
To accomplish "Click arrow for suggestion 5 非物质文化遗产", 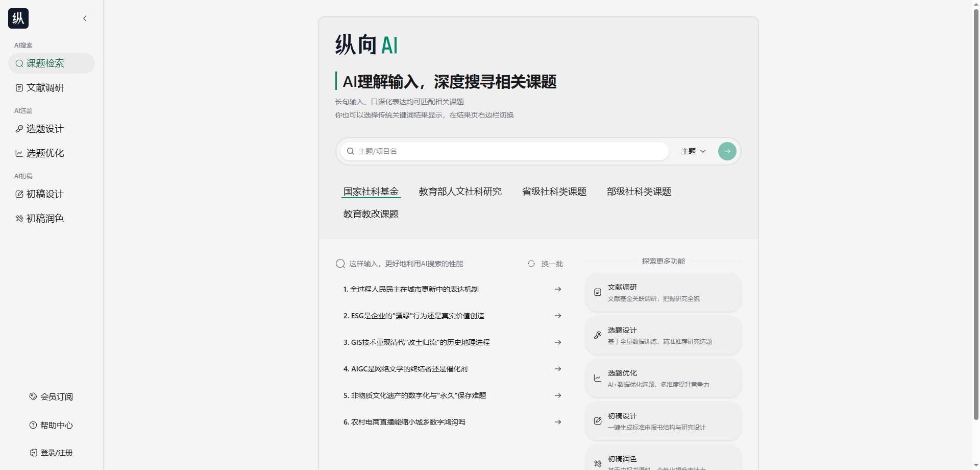I will coord(558,395).
